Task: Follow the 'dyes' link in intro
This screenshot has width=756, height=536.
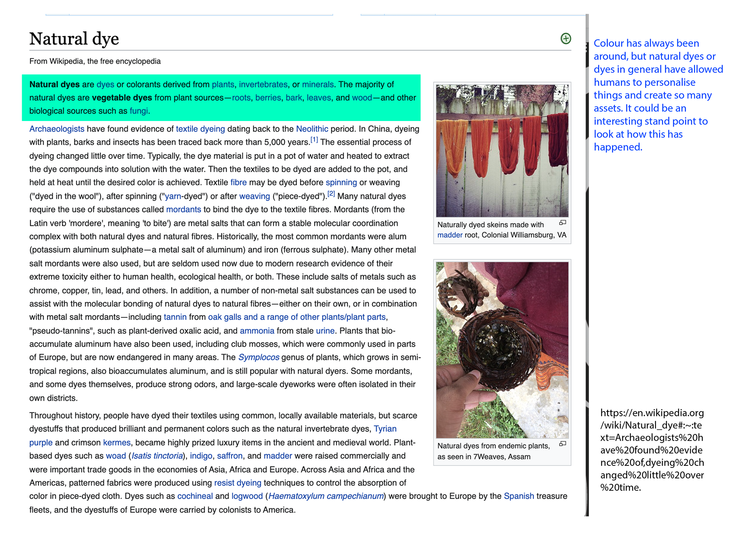Action: [x=105, y=84]
